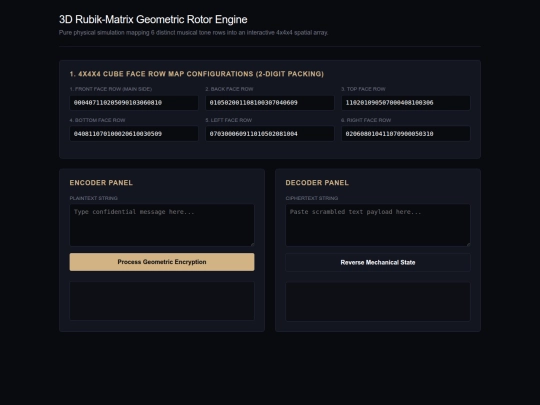Grab the ciphertext textarea resize handle
This screenshot has height=405, width=540.
(x=468, y=245)
